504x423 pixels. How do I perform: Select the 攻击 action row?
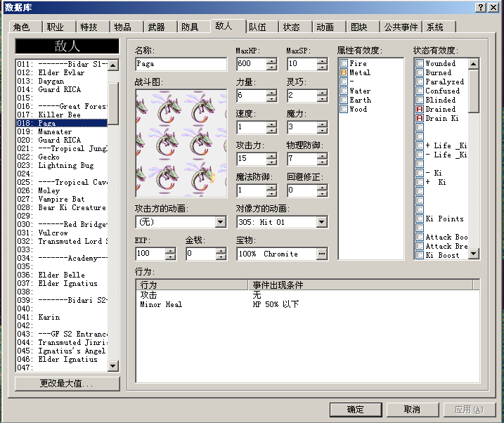[308, 295]
